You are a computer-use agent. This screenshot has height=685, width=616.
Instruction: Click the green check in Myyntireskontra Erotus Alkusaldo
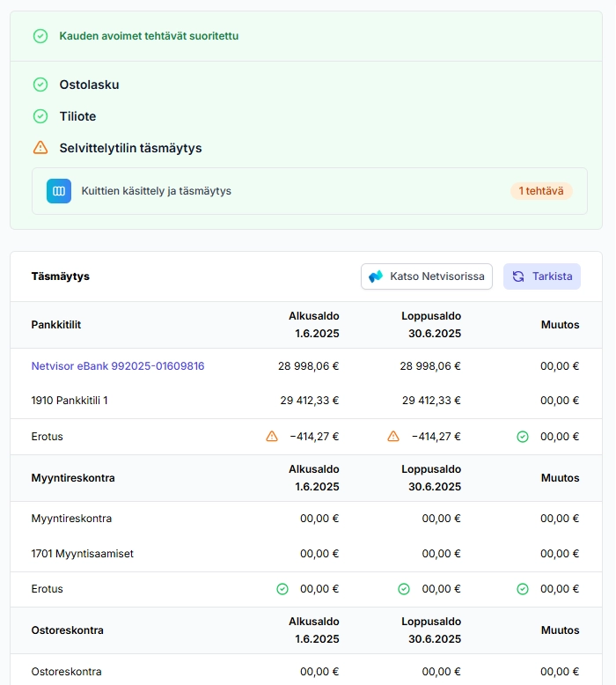tap(282, 589)
